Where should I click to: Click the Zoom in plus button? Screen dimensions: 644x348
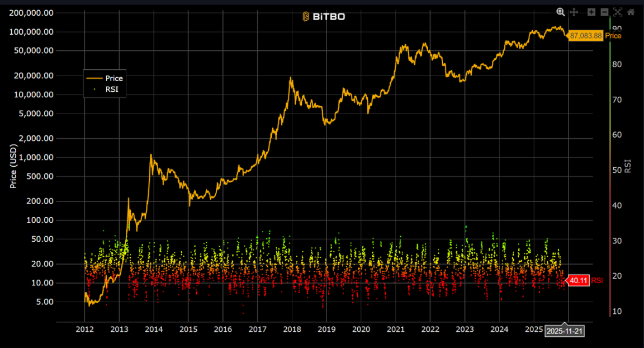(x=591, y=12)
